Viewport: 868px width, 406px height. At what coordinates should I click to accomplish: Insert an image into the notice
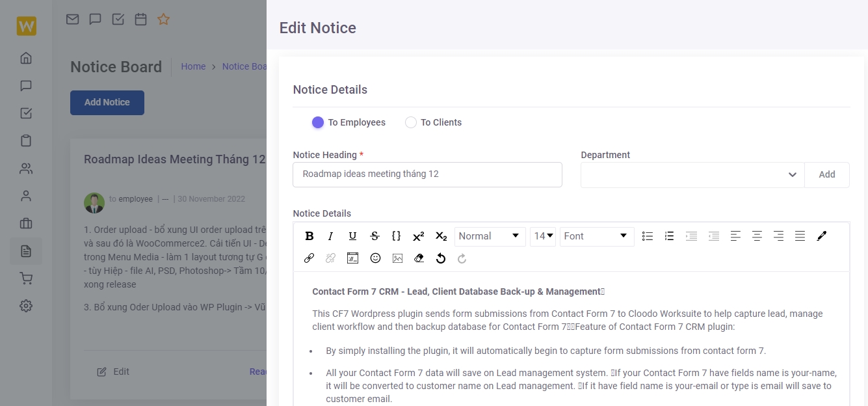pos(397,258)
